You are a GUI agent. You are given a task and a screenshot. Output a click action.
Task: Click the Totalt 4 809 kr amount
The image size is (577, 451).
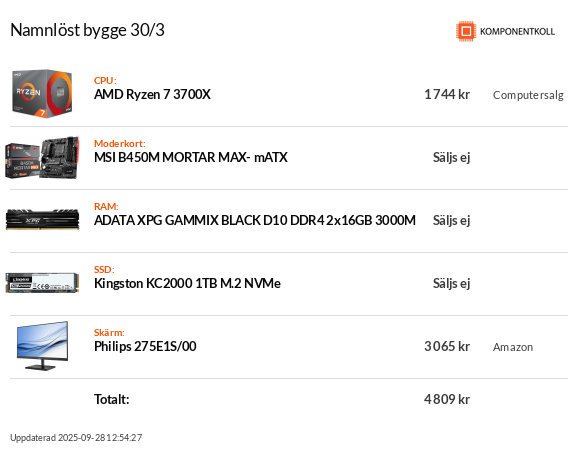447,399
